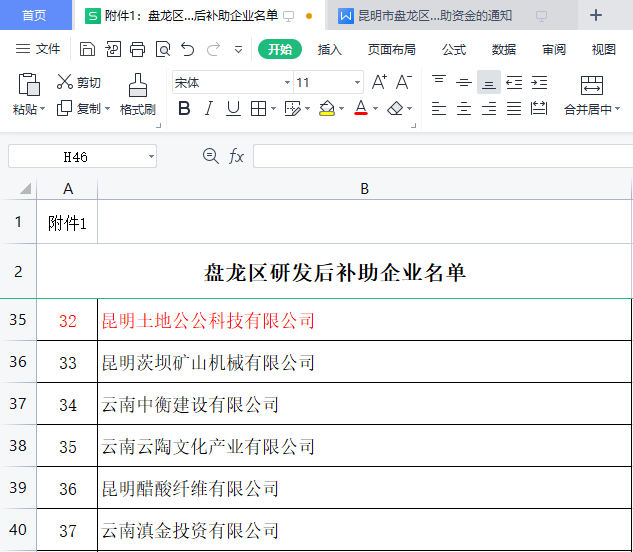Click Select All corner triangle
The width and height of the screenshot is (633, 552).
[x=25, y=189]
